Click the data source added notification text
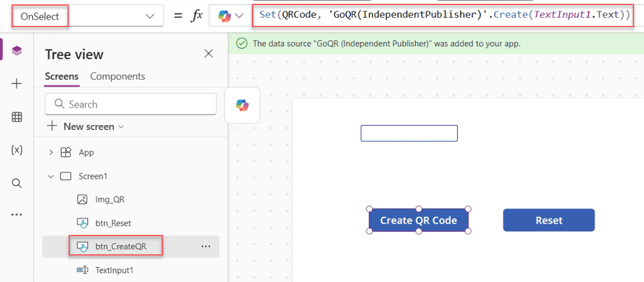Image resolution: width=644 pixels, height=282 pixels. (x=387, y=43)
